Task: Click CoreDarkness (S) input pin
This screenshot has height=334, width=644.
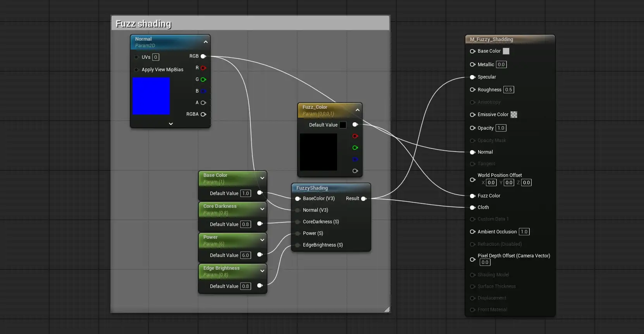Action: point(298,222)
